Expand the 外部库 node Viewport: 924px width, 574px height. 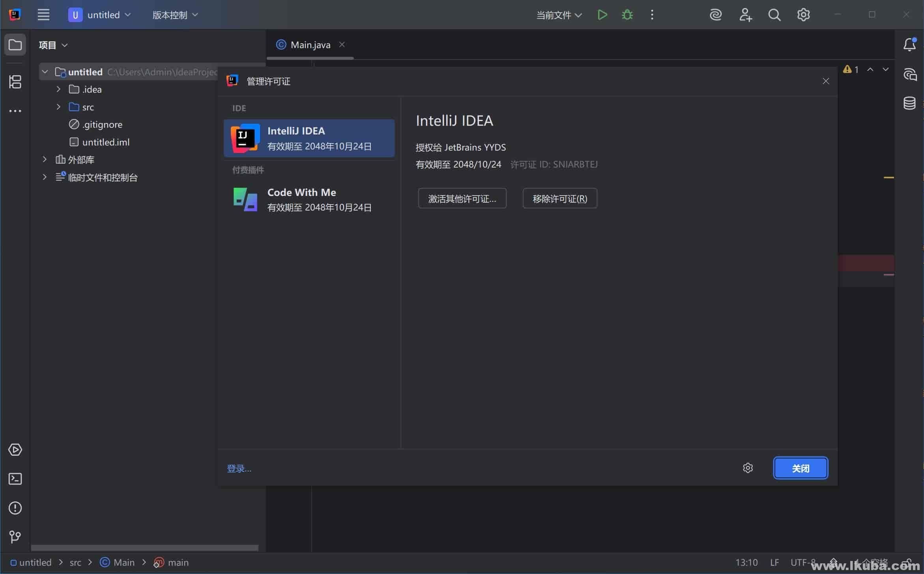click(45, 159)
